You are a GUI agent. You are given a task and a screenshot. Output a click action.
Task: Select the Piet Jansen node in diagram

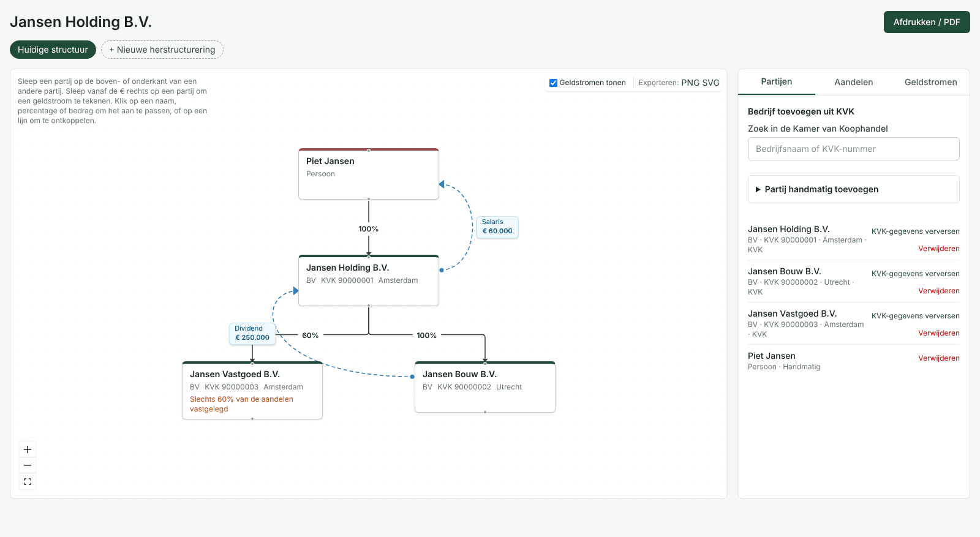click(369, 174)
